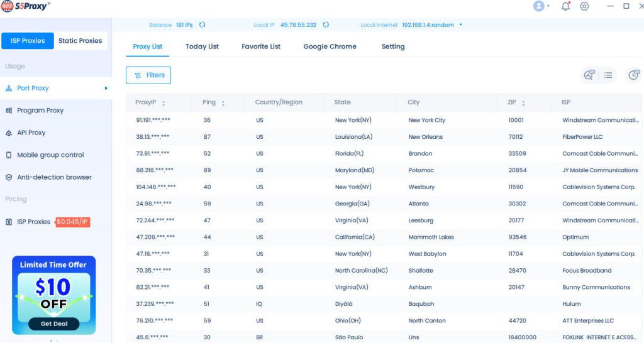The image size is (644, 343).
Task: Refresh the IP balance
Action: (202, 25)
